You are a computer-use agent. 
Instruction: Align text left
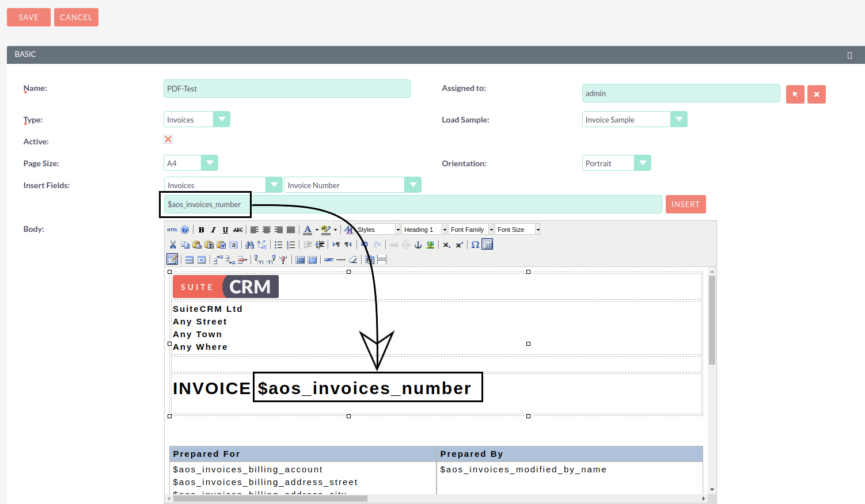click(x=254, y=230)
